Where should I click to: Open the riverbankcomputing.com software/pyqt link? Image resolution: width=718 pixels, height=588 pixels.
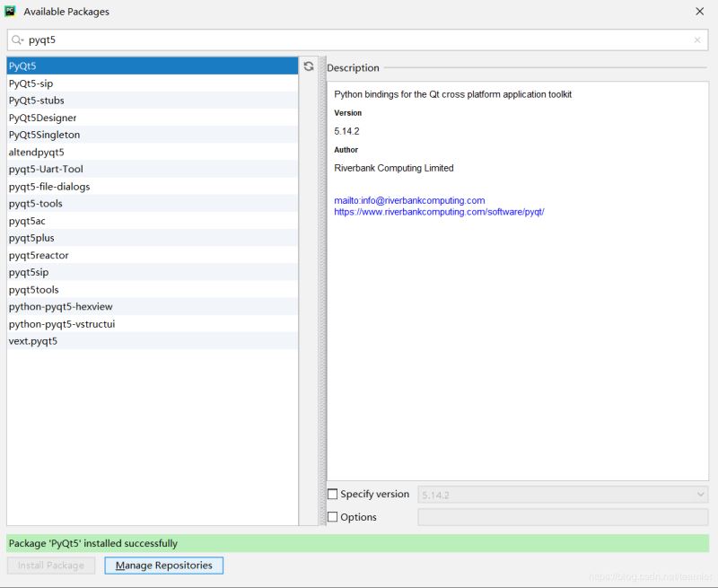point(439,212)
